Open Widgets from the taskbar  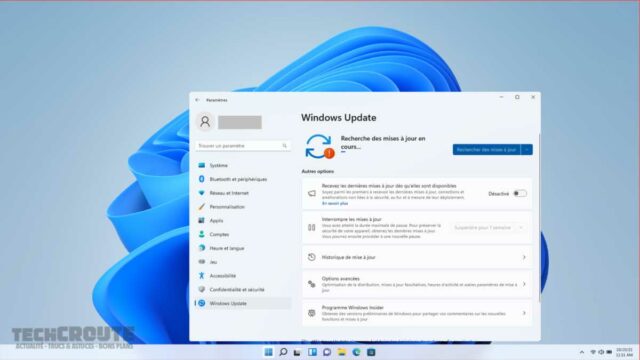coord(312,352)
